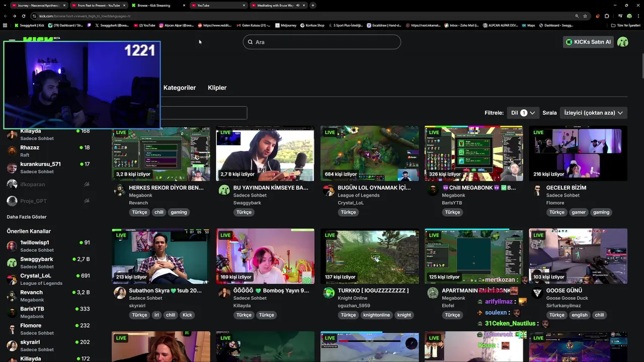644x362 pixels.
Task: Switch to Kategoriler tab
Action: click(180, 87)
